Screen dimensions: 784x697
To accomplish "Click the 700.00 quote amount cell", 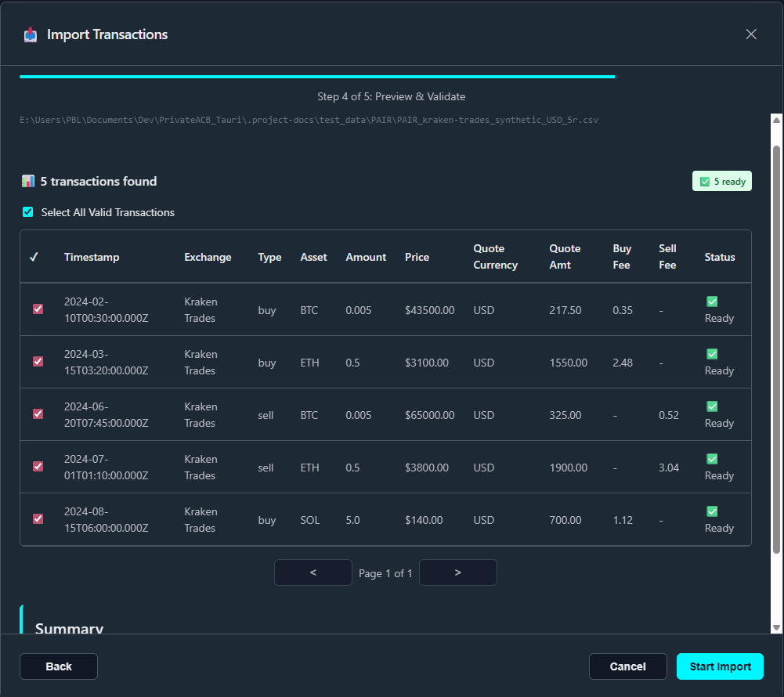I will (565, 520).
